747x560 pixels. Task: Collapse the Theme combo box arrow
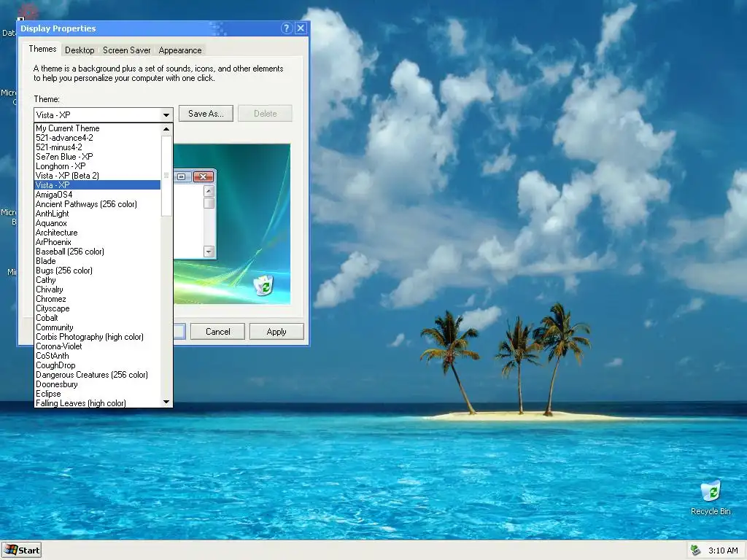[x=166, y=114]
